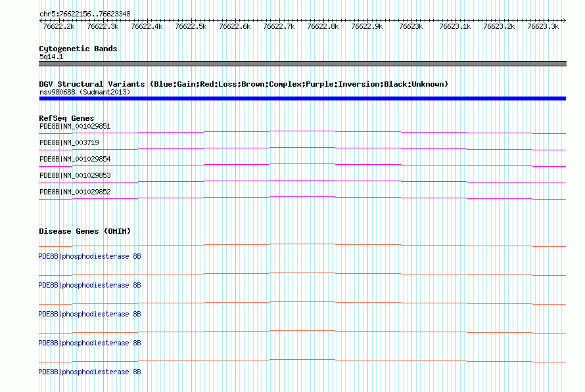Select the RefSeq Genes track title

(66, 118)
